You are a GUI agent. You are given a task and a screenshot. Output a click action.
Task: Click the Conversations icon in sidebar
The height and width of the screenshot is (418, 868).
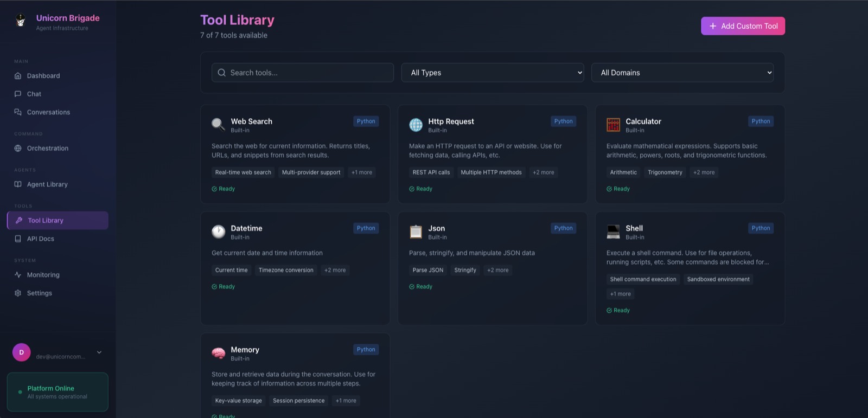18,112
